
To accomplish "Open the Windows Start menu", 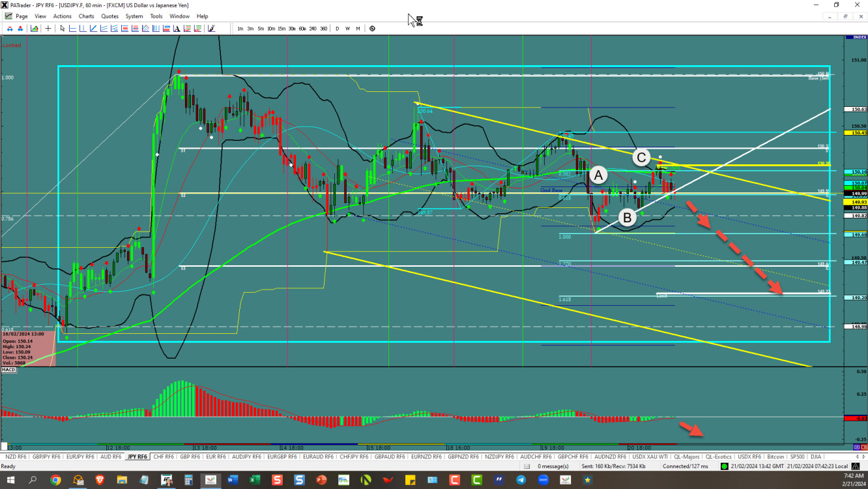I will point(10,481).
